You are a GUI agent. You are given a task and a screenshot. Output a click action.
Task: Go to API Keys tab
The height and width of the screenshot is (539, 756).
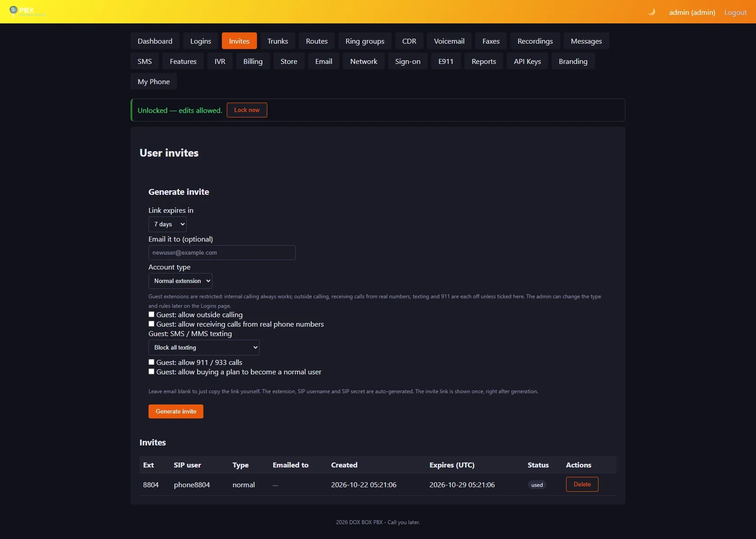(527, 61)
